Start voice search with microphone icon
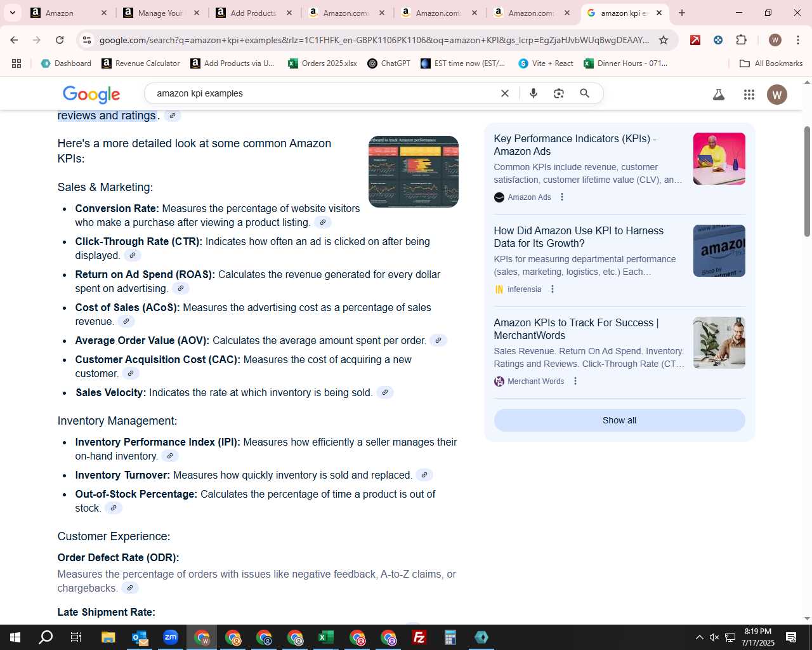Image resolution: width=812 pixels, height=650 pixels. tap(534, 93)
